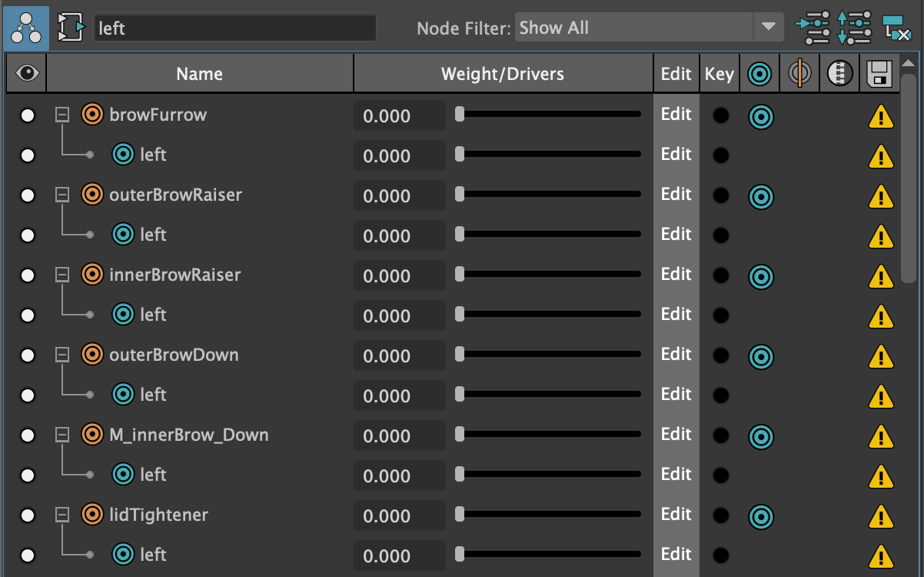This screenshot has width=924, height=577.
Task: Click the add target icon for M_innerBrow_Down
Action: coord(760,436)
